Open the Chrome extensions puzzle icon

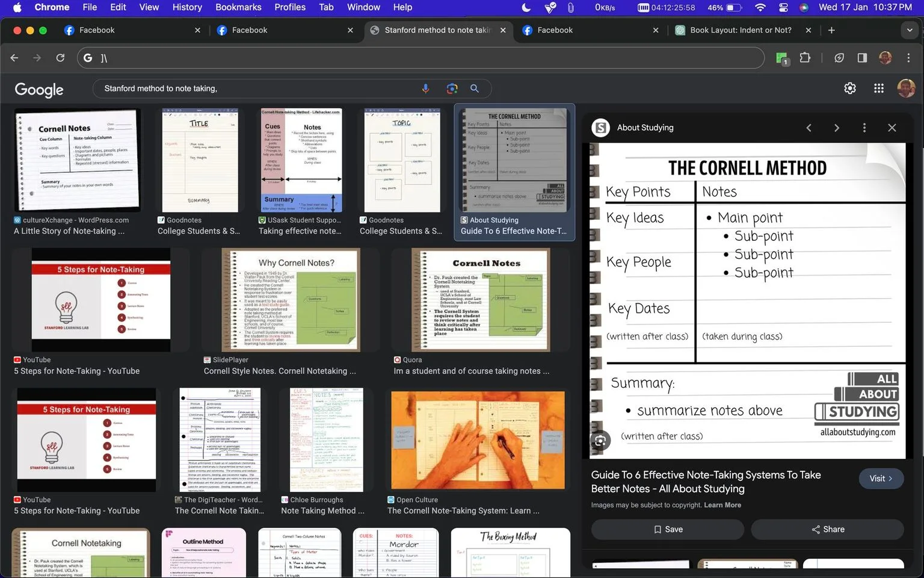[x=805, y=58]
